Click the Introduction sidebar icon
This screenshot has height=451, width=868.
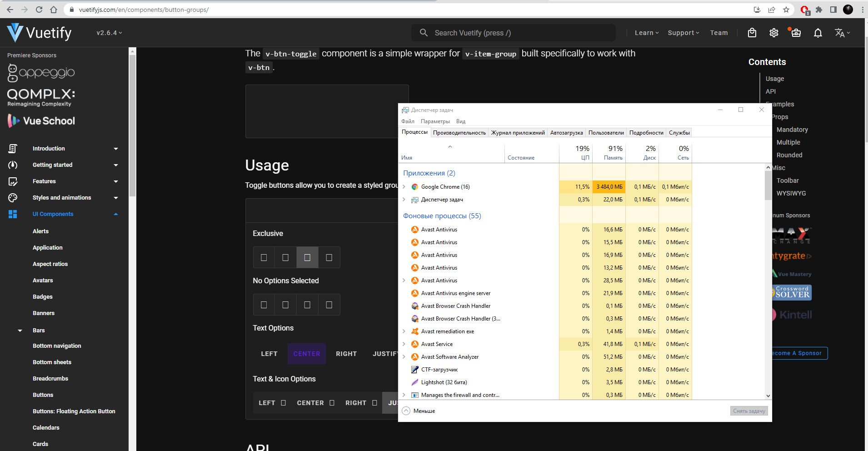tap(13, 149)
